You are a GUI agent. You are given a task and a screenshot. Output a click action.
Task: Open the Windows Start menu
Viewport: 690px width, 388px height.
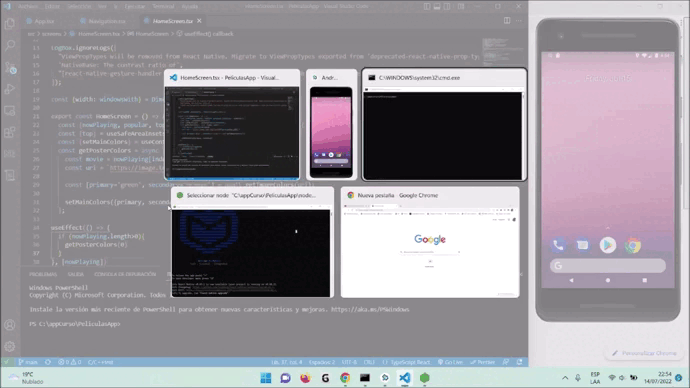(x=266, y=378)
